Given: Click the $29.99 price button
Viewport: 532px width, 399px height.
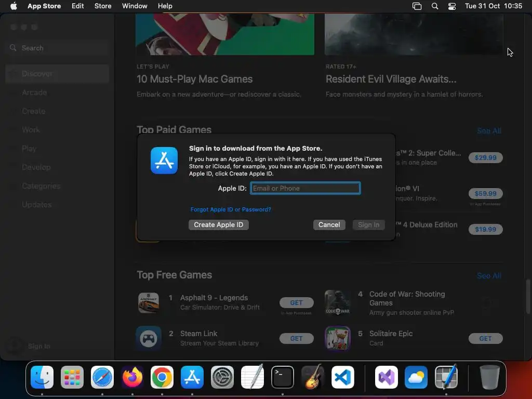Looking at the screenshot, I should [x=486, y=157].
